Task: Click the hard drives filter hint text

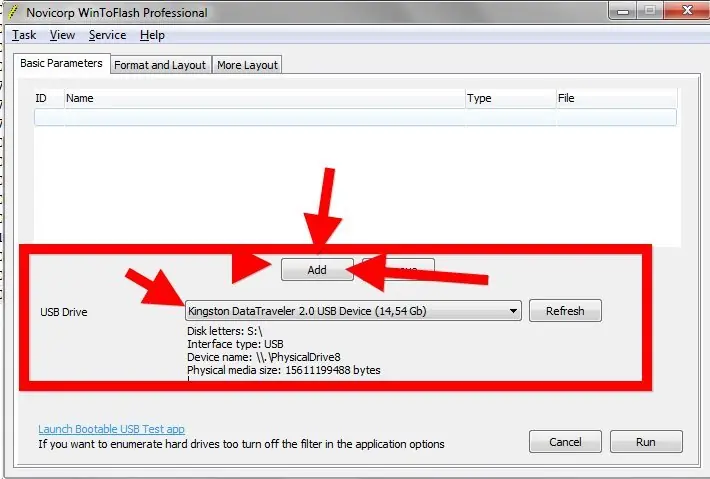Action: click(x=241, y=444)
